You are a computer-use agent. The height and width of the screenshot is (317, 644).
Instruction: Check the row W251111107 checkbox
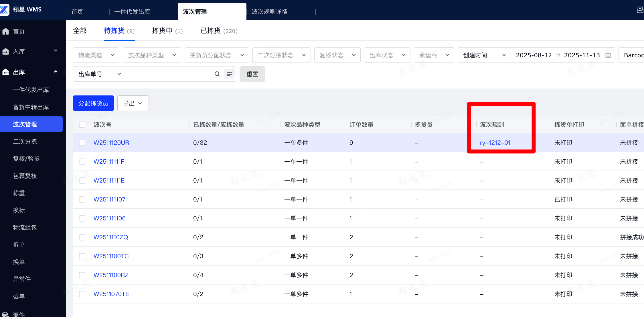click(82, 199)
